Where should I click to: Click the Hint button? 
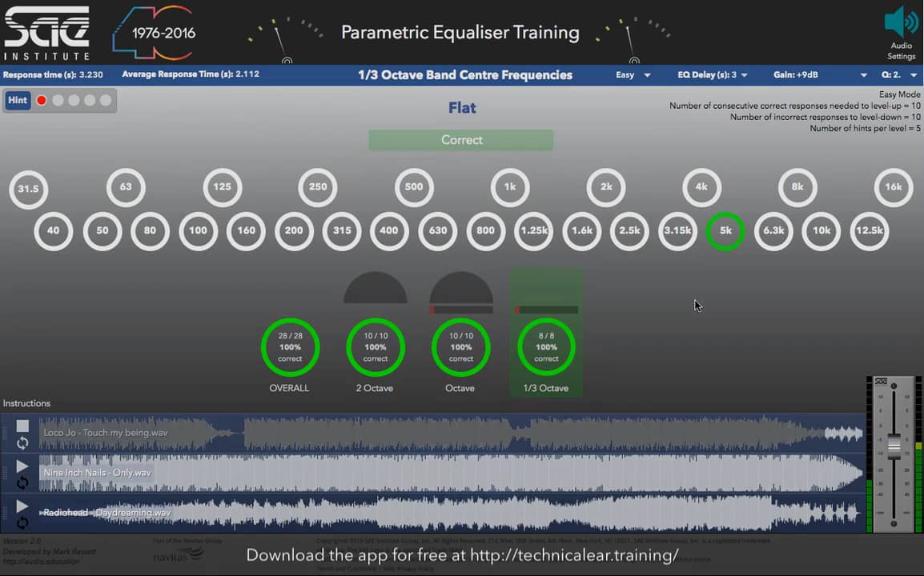tap(17, 100)
